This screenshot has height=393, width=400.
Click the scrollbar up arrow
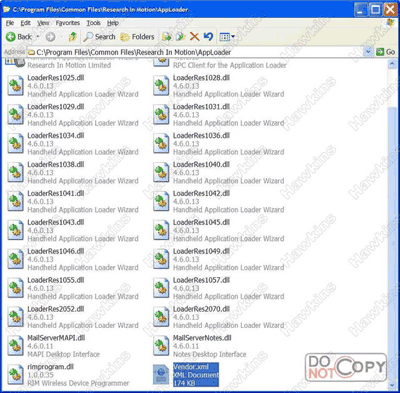point(392,64)
